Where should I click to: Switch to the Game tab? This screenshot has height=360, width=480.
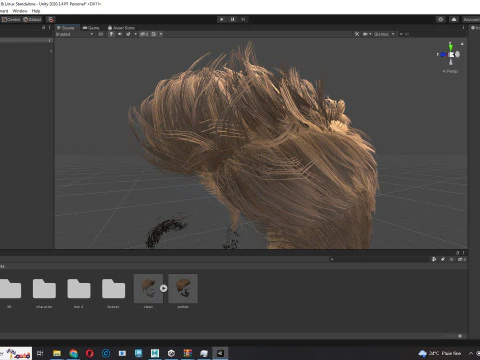click(x=91, y=28)
